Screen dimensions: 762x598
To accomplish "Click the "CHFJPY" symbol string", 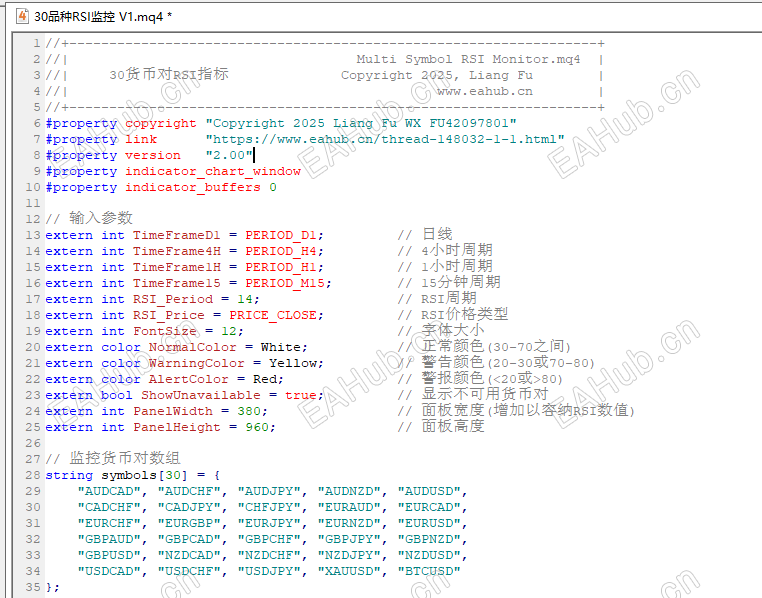I will (269, 508).
